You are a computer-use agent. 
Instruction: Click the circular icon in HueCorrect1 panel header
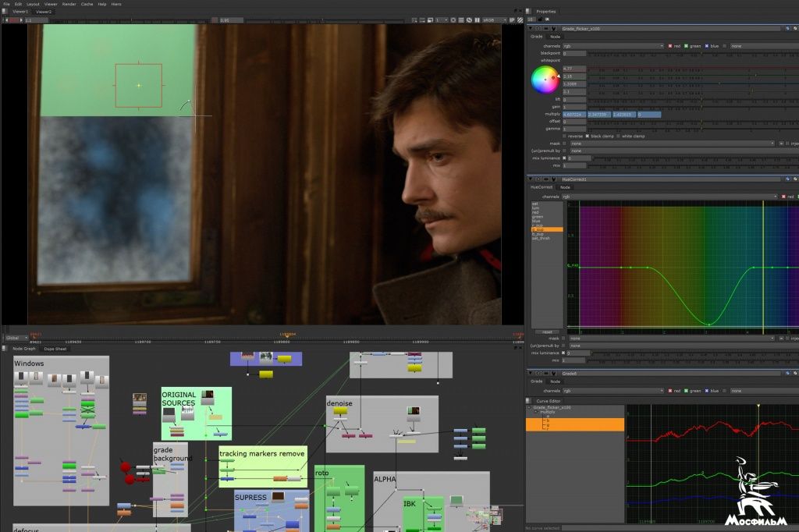[538, 179]
